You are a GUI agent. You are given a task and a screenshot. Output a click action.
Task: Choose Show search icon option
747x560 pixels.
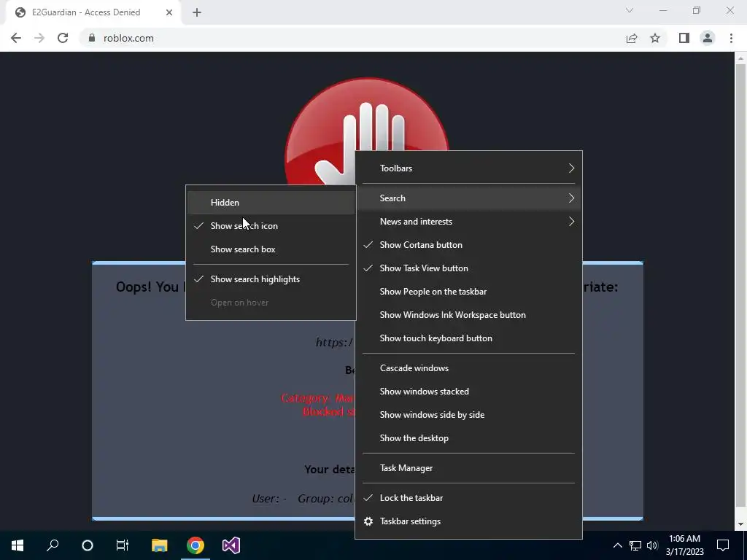click(x=271, y=226)
